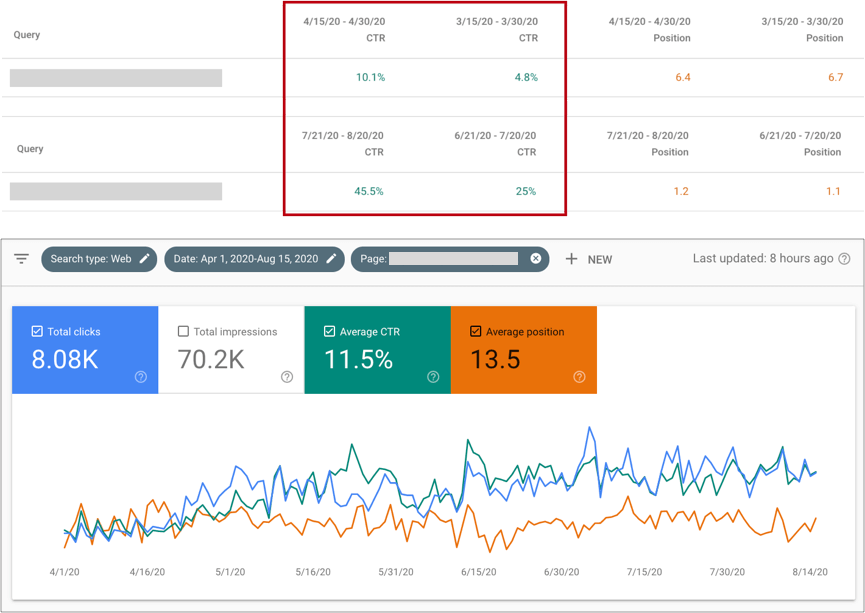Click the 6/21/20 - 7/20/20 Position column header
The height and width of the screenshot is (613, 865).
800,143
